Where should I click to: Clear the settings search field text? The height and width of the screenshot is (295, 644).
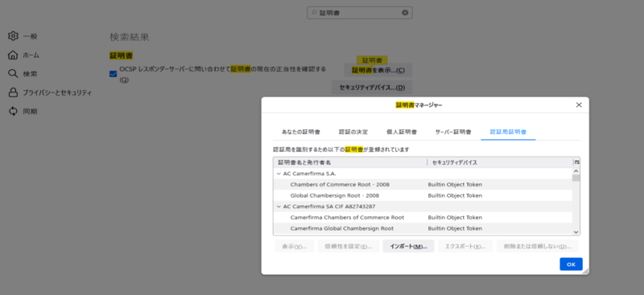point(405,13)
